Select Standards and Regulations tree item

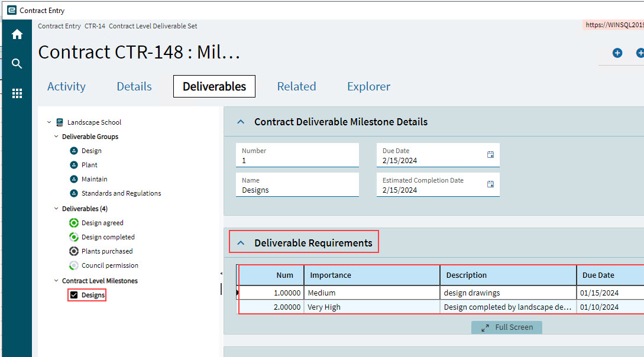click(x=121, y=193)
